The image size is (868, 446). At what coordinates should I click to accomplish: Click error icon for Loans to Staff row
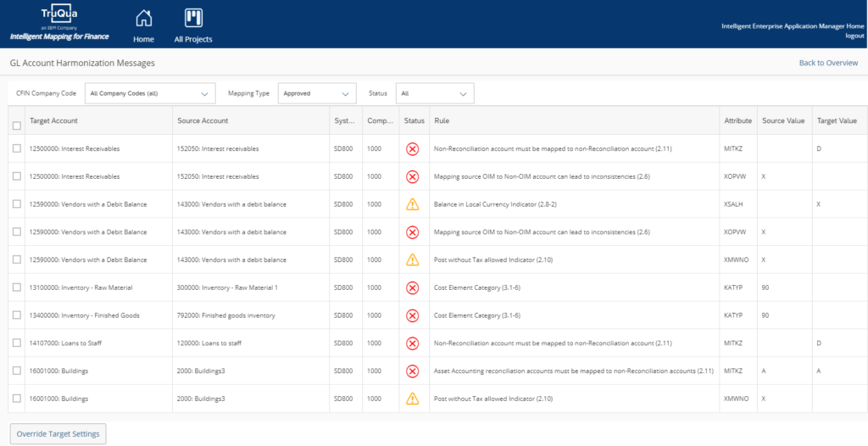[413, 343]
